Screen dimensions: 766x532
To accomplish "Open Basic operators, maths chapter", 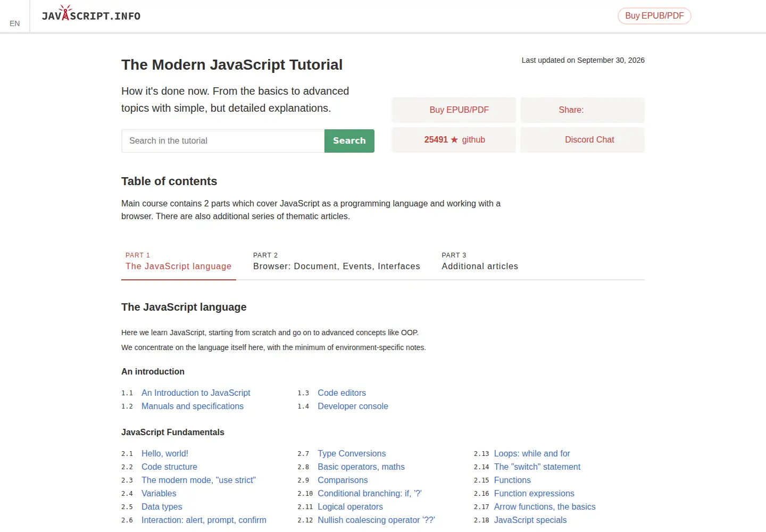I will [x=361, y=467].
